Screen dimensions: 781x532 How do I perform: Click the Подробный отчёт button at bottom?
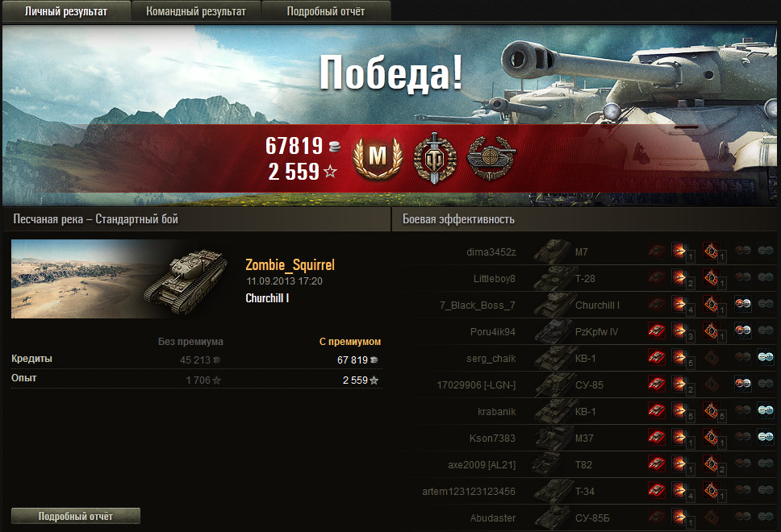click(76, 516)
